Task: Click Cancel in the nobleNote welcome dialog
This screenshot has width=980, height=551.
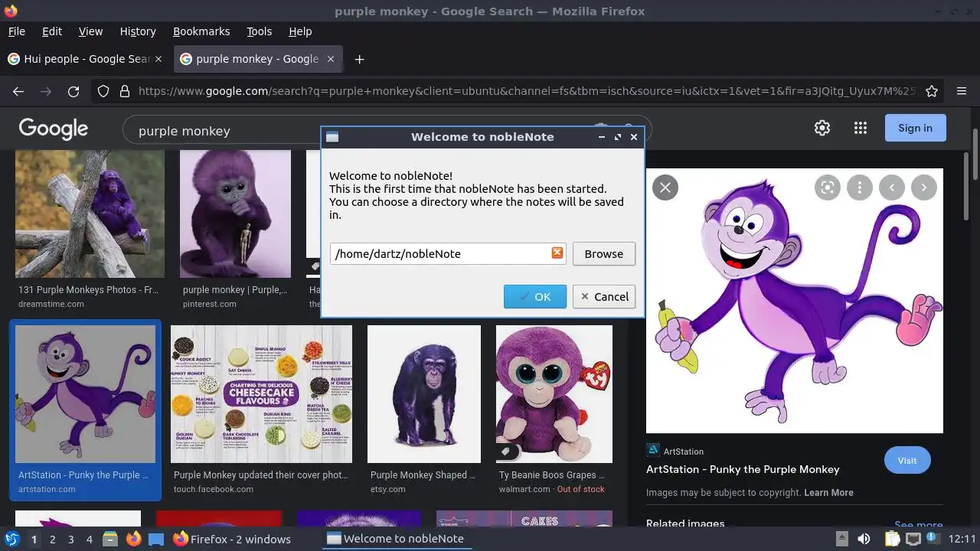Action: [604, 297]
